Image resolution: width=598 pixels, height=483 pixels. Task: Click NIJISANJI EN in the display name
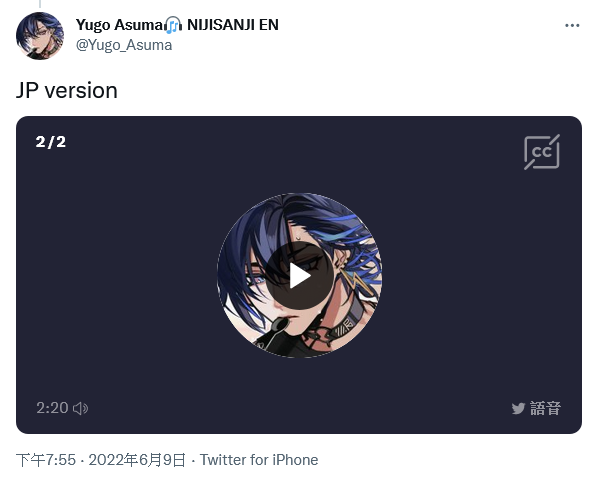[233, 25]
